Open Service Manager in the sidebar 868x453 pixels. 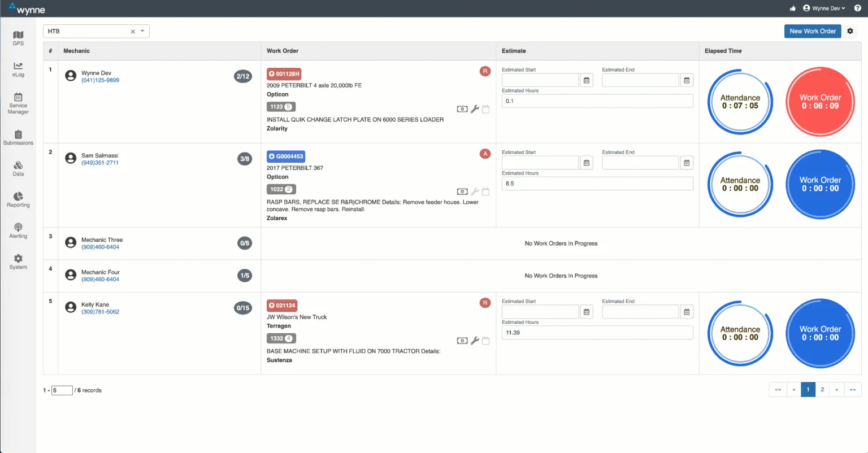click(18, 103)
